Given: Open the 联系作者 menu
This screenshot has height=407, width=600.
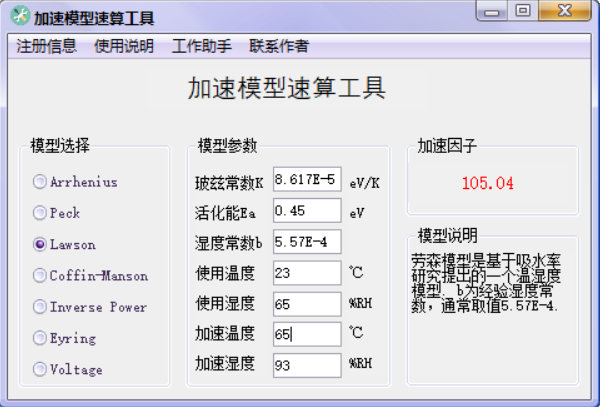Looking at the screenshot, I should click(x=279, y=46).
